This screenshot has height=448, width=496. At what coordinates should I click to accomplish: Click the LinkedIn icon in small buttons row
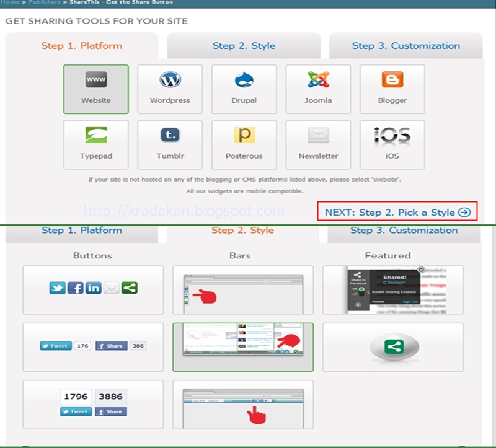coord(94,288)
